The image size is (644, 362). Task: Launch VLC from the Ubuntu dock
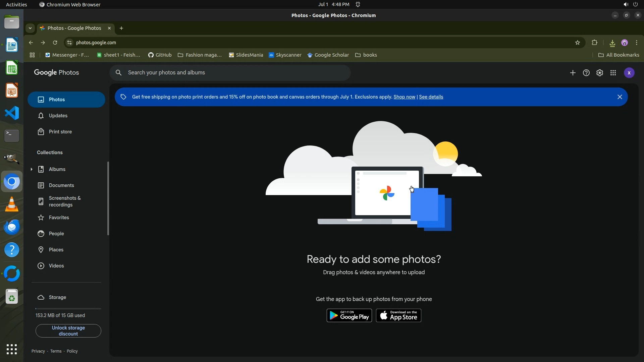[12, 204]
